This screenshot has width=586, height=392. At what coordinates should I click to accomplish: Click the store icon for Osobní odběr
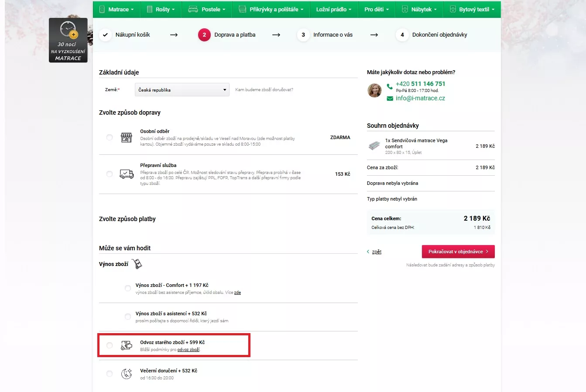point(126,138)
